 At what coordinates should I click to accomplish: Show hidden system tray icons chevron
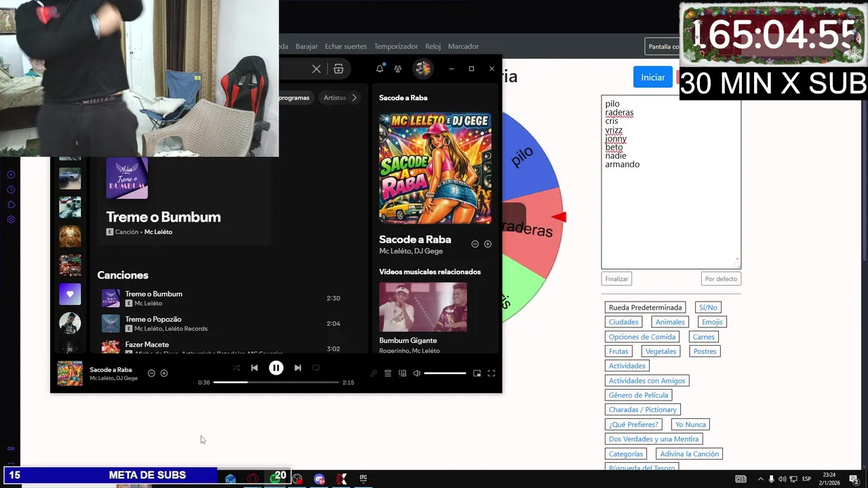(x=760, y=479)
